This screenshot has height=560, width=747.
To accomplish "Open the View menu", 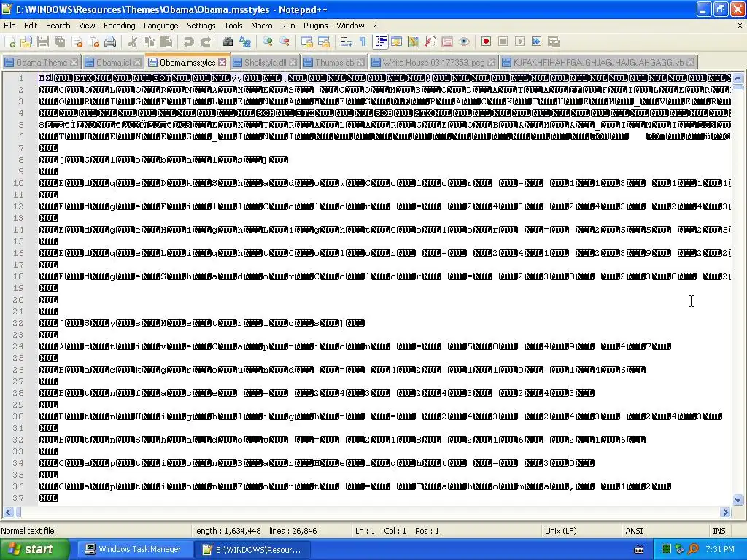I will click(x=87, y=26).
